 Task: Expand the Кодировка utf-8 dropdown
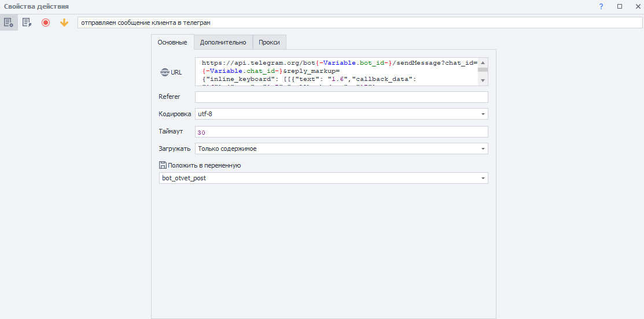coord(483,114)
